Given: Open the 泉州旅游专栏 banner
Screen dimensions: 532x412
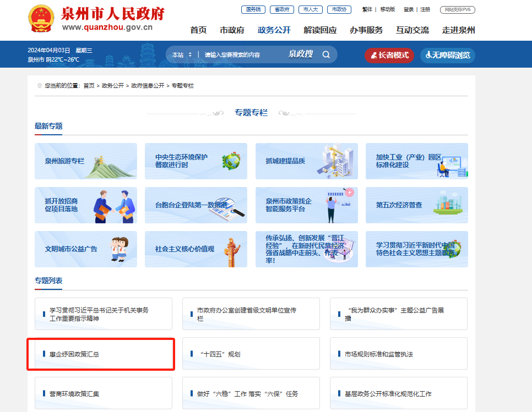Looking at the screenshot, I should (85, 161).
